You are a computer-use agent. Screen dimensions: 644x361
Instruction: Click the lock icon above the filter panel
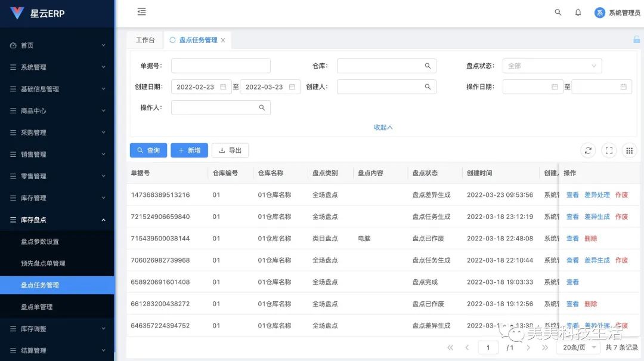coord(636,39)
